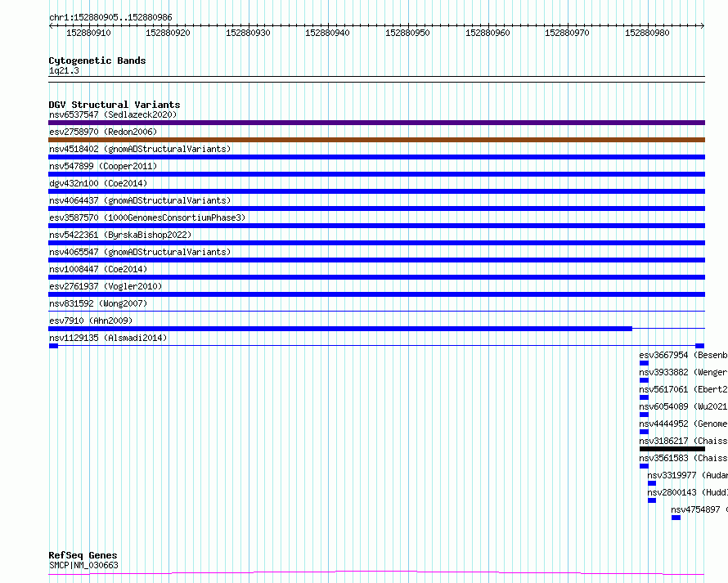Click the 1q21.3 cytogenetic band label
The height and width of the screenshot is (583, 728).
(x=64, y=71)
